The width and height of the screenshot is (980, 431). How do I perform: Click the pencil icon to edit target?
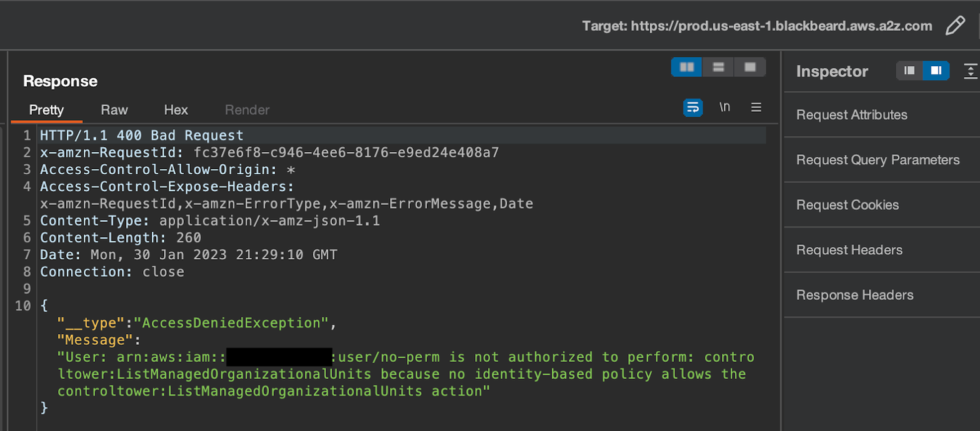(x=955, y=26)
